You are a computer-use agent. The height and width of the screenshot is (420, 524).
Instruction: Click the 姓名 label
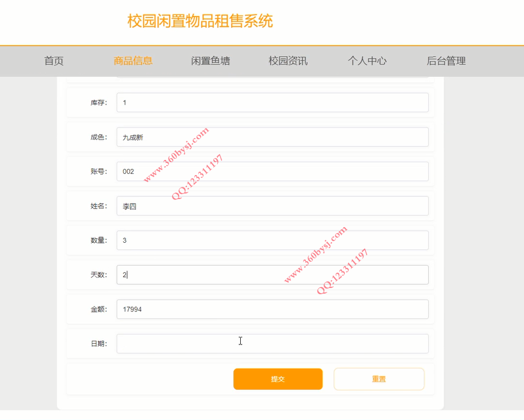[x=99, y=206]
